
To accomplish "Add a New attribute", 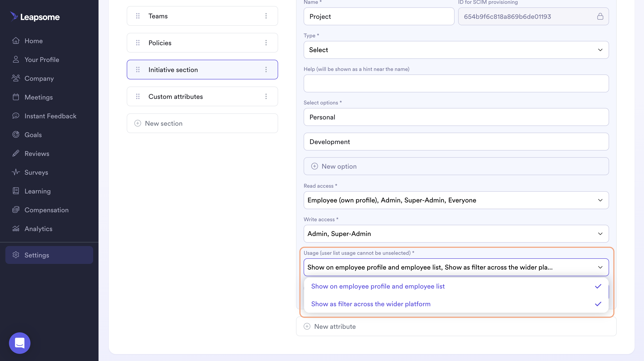I will point(456,326).
